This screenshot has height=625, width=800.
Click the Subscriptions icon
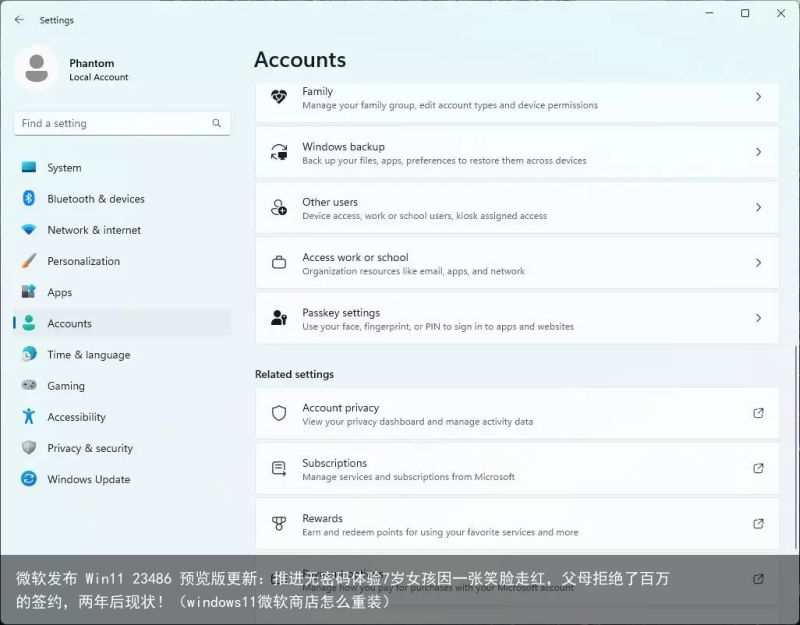pyautogui.click(x=279, y=468)
